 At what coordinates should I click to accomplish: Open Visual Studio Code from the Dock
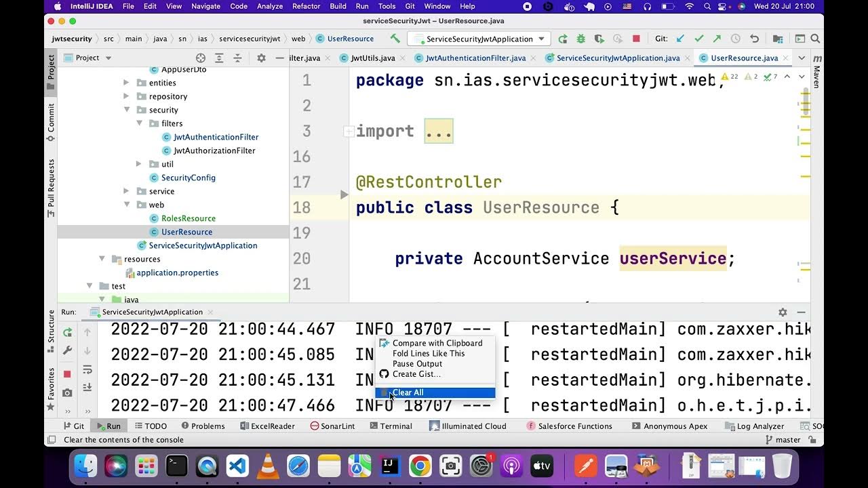coord(237,466)
